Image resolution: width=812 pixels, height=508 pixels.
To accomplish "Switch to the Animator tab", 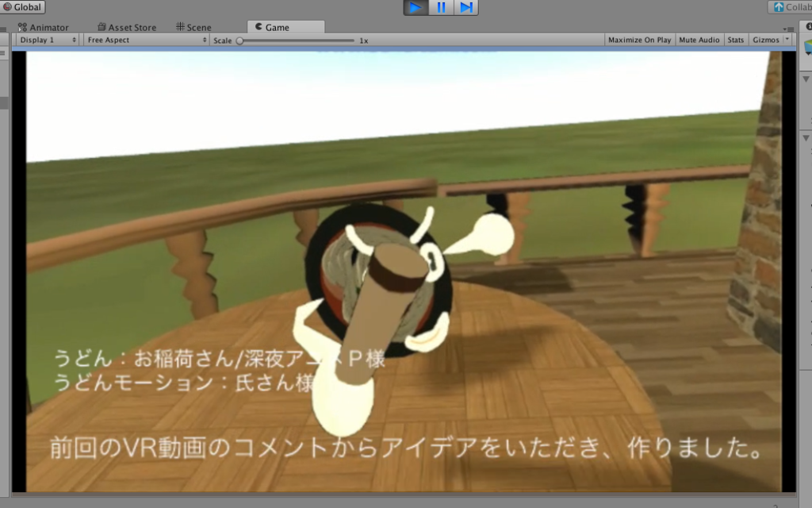I will point(44,28).
